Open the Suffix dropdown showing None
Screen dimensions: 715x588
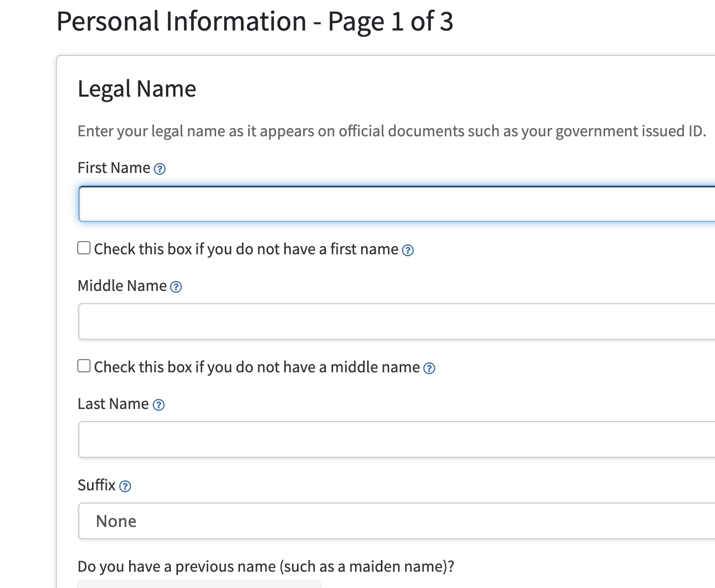coord(397,521)
